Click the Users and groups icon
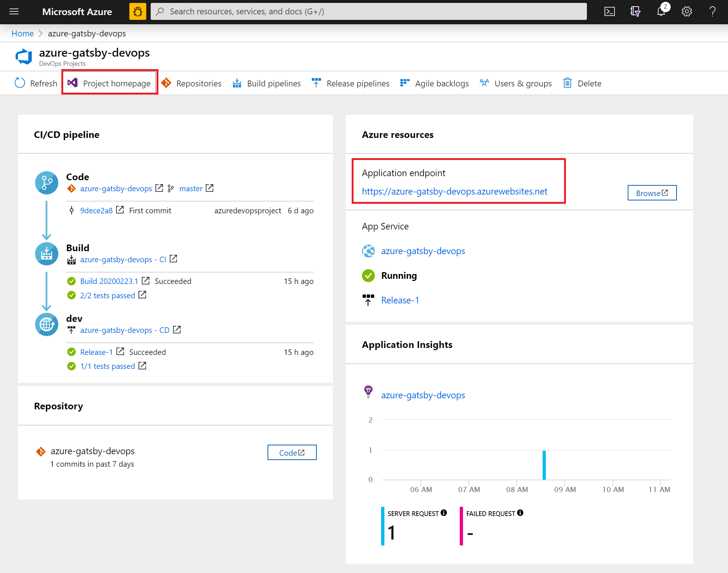The height and width of the screenshot is (573, 728). (x=484, y=83)
